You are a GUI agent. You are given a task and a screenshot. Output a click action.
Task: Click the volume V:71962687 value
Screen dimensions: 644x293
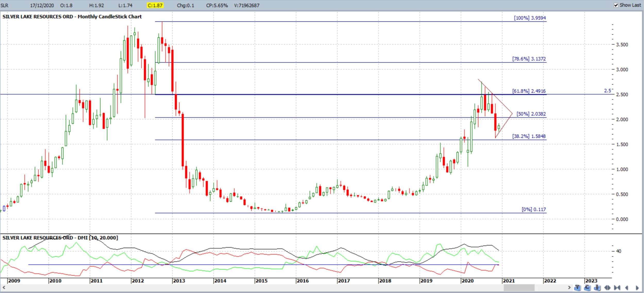247,5
